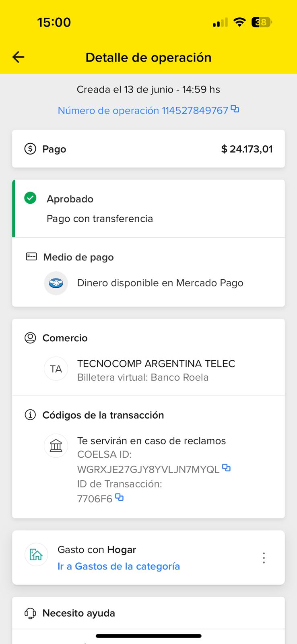
Task: Tap the TA merchant avatar
Action: click(56, 369)
